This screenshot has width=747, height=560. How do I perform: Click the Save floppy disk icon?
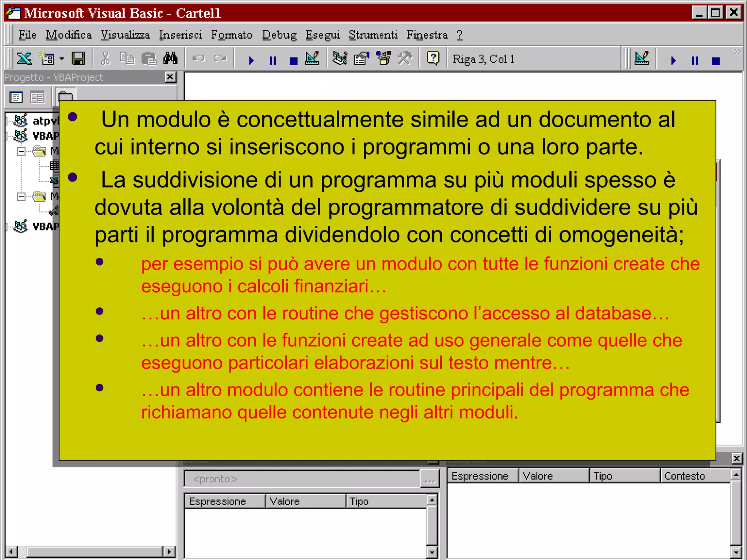coord(78,59)
